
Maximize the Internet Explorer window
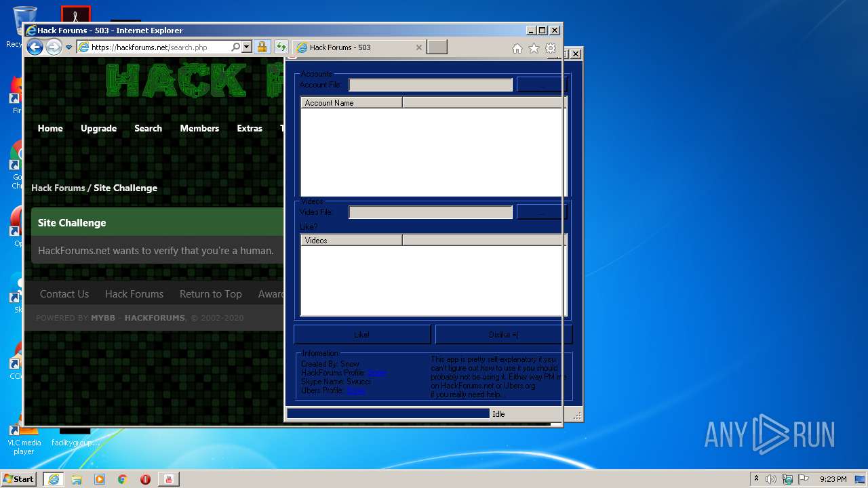tap(542, 30)
